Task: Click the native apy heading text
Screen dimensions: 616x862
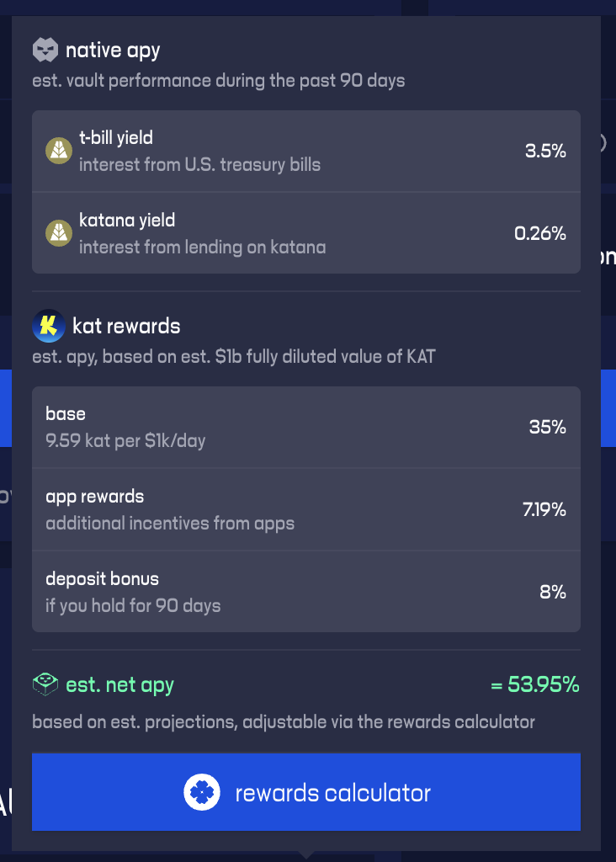Action: tap(113, 51)
